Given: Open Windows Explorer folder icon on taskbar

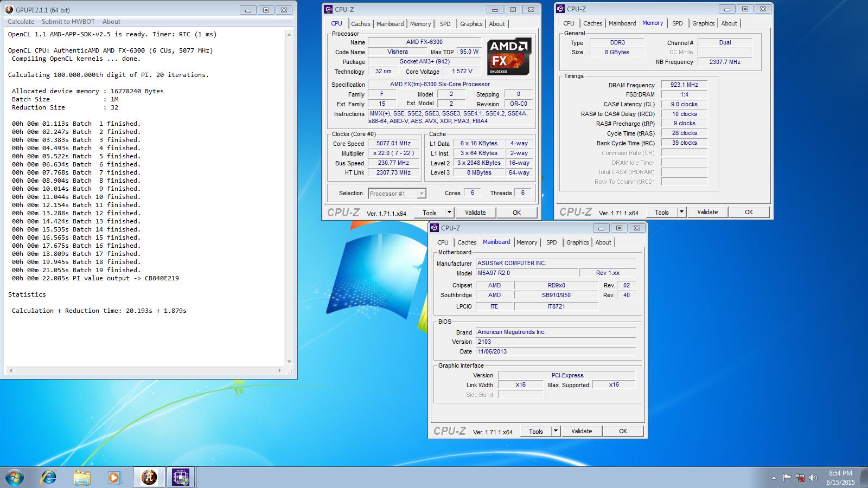Looking at the screenshot, I should coord(82,477).
